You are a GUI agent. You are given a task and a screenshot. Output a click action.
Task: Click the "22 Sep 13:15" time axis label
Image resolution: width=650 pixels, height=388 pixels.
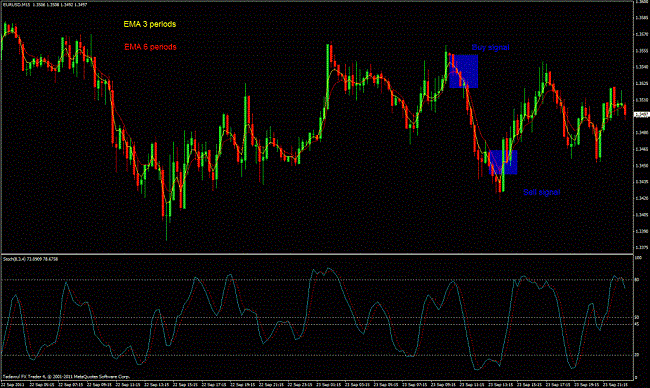click(x=157, y=385)
